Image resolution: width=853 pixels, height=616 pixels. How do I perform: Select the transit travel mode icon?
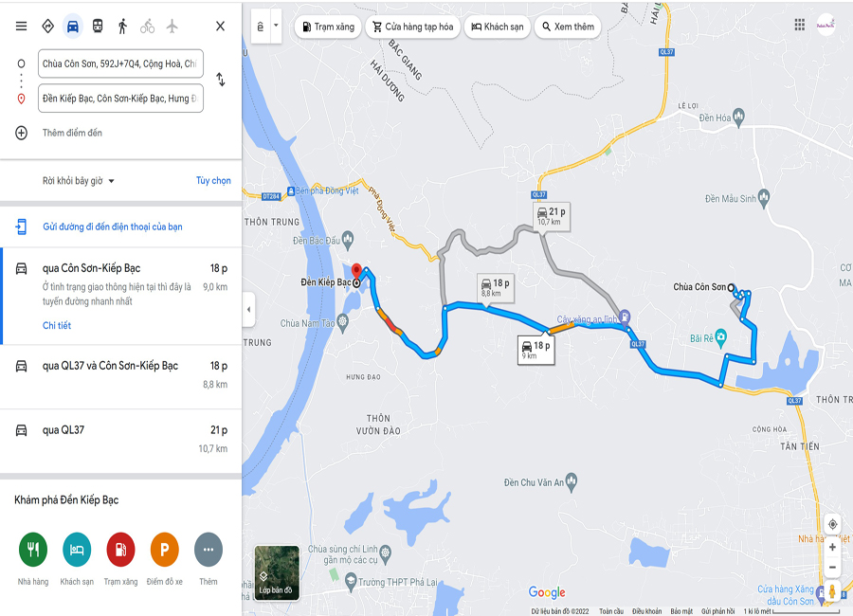(x=98, y=27)
